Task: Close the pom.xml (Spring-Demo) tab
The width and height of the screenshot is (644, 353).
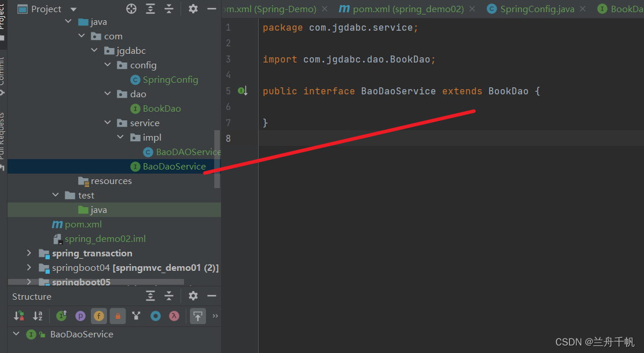Action: coord(325,9)
